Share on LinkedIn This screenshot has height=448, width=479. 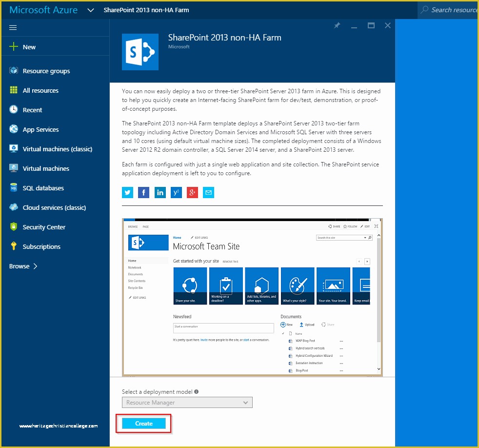pyautogui.click(x=160, y=193)
